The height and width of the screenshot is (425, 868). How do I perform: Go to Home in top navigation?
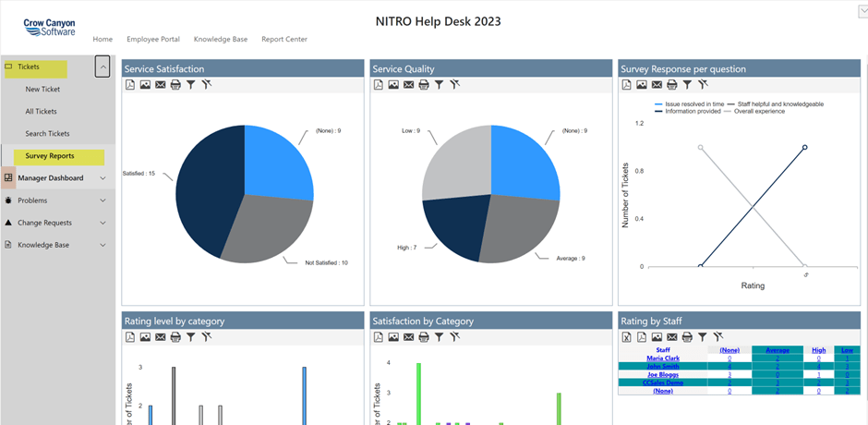coord(102,40)
